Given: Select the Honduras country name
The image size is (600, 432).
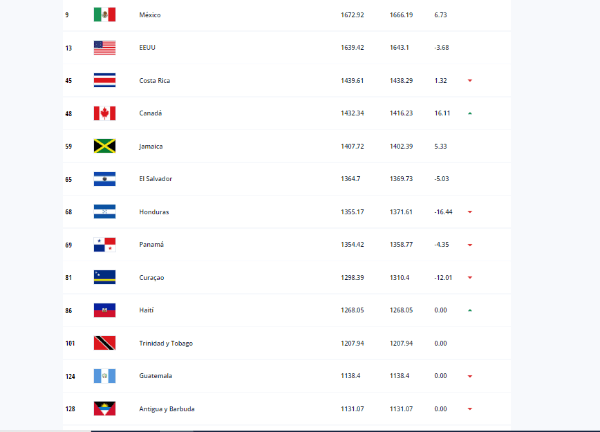Looking at the screenshot, I should (x=153, y=212).
